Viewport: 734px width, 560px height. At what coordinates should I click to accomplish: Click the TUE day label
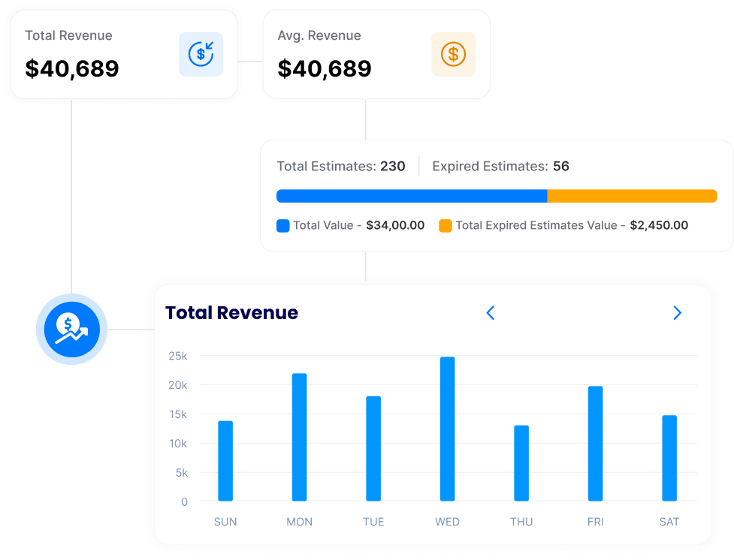coord(373,522)
